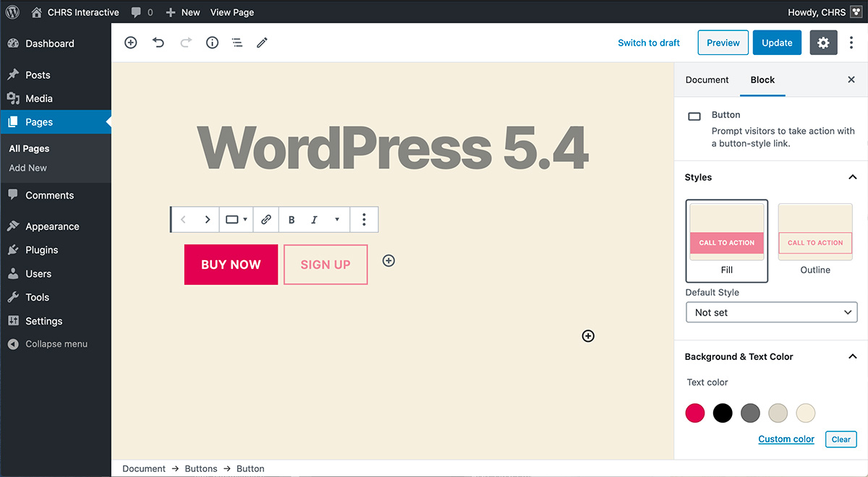This screenshot has width=868, height=477.
Task: Toggle the settings gear sidebar
Action: pyautogui.click(x=823, y=43)
